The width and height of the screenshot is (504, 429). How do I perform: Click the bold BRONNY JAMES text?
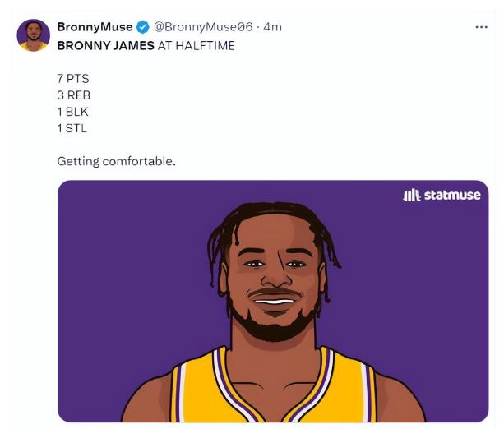coord(105,46)
